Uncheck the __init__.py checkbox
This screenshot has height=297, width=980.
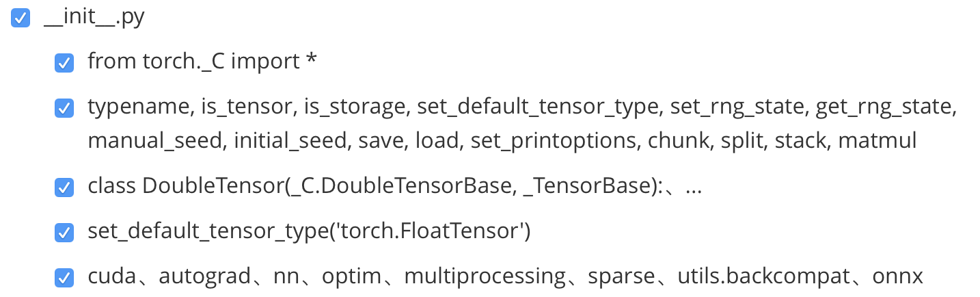click(x=21, y=18)
